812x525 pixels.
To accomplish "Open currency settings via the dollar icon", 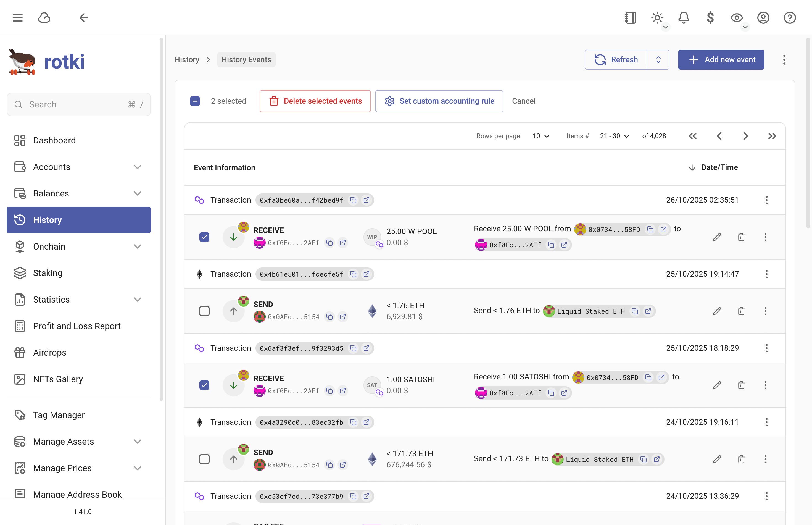I will 710,18.
